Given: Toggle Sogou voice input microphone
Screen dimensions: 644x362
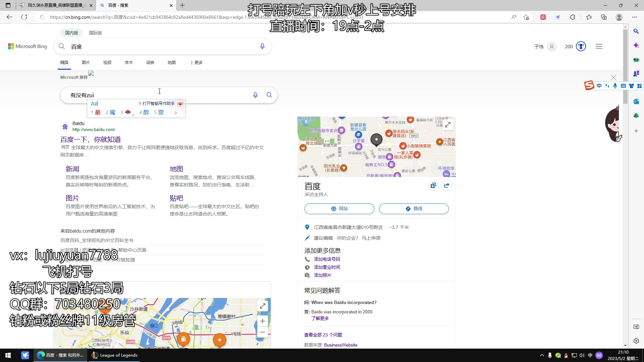Looking at the screenshot, I should (615, 86).
